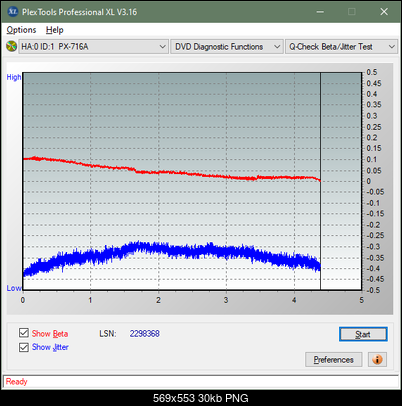Uncheck the Show Jitter checkbox
This screenshot has width=402, height=406.
(24, 347)
